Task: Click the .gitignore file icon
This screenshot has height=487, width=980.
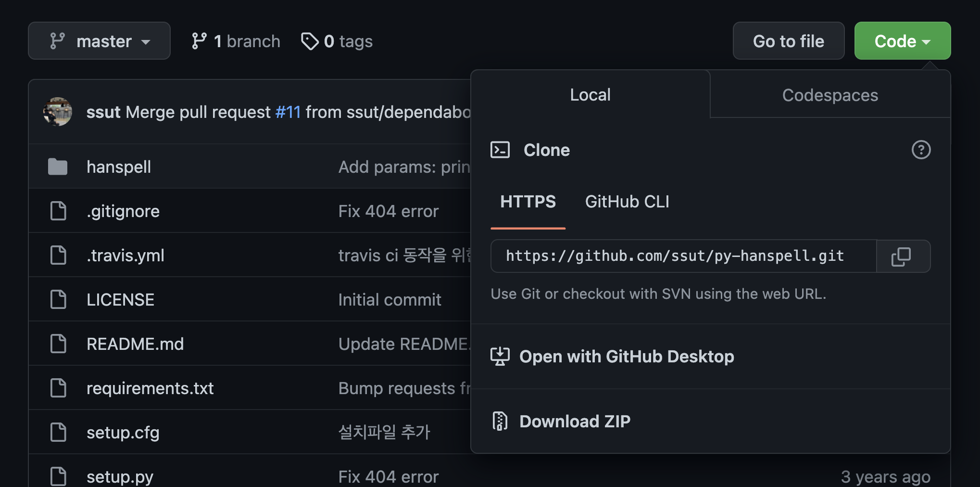Action: pos(58,211)
